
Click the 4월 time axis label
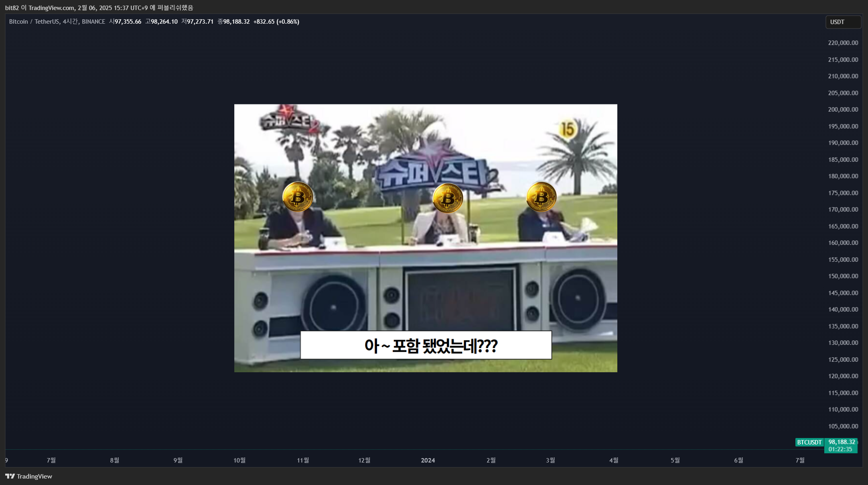[x=614, y=461]
